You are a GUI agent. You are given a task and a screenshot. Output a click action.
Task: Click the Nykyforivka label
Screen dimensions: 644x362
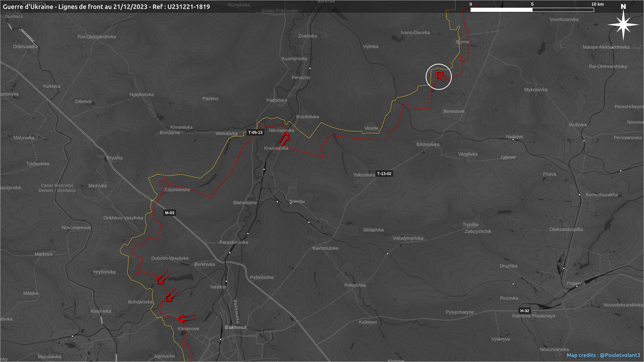[142, 95]
